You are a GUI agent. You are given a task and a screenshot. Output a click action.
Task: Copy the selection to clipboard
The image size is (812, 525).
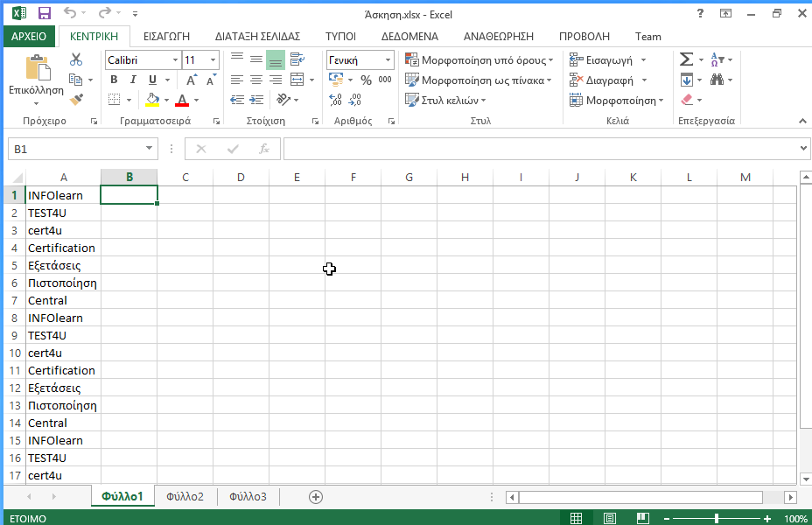[75, 80]
